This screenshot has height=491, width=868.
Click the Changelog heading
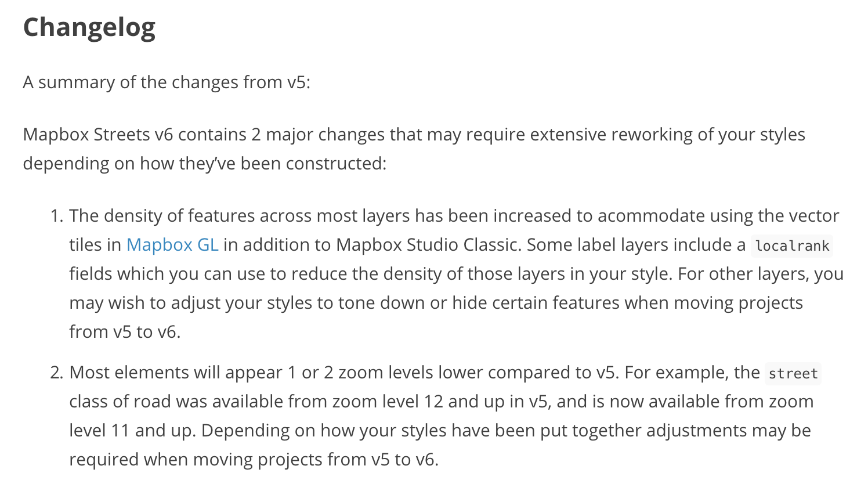tap(89, 28)
